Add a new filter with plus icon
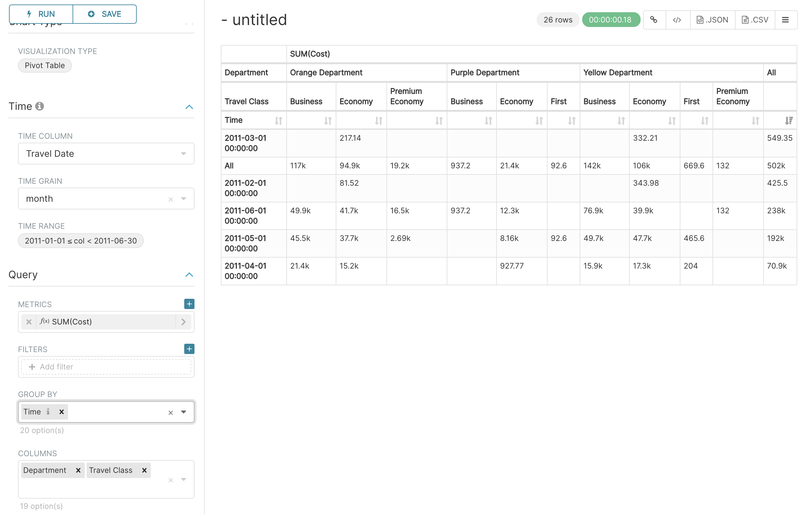This screenshot has width=812, height=514. click(189, 349)
